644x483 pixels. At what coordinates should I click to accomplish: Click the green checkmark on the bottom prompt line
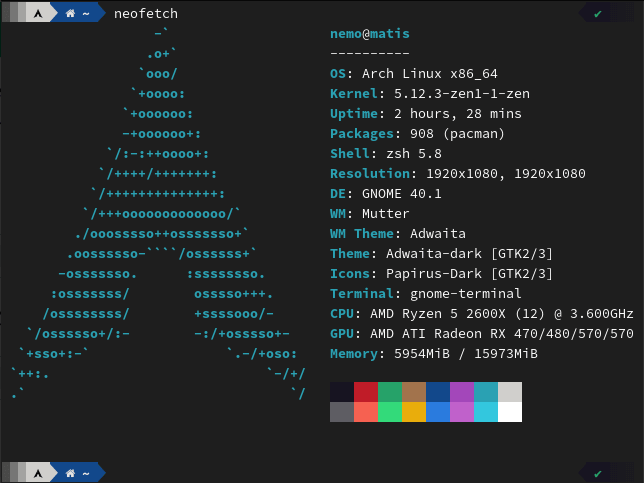point(598,474)
